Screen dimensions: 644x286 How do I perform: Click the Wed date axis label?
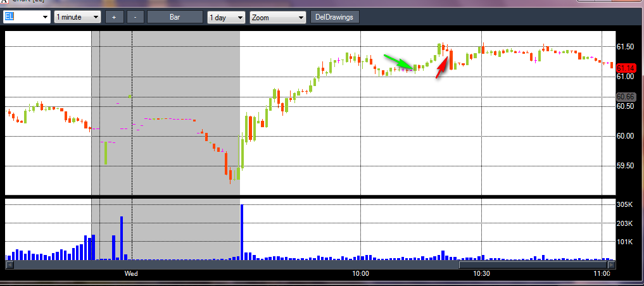[x=132, y=273]
